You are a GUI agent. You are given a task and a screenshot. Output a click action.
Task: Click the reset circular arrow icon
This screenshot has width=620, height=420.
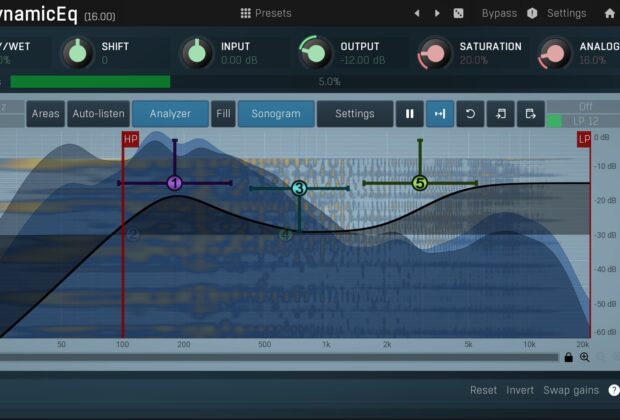click(x=470, y=114)
